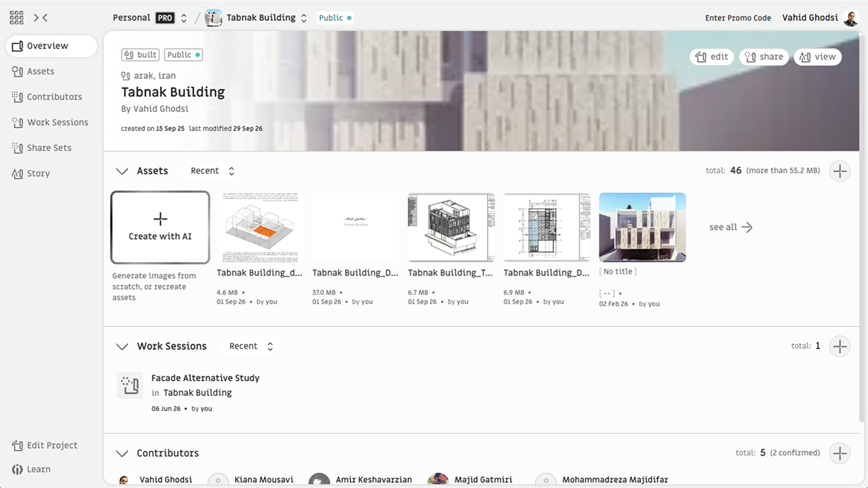Open Work Sessions in the sidebar

click(51, 123)
